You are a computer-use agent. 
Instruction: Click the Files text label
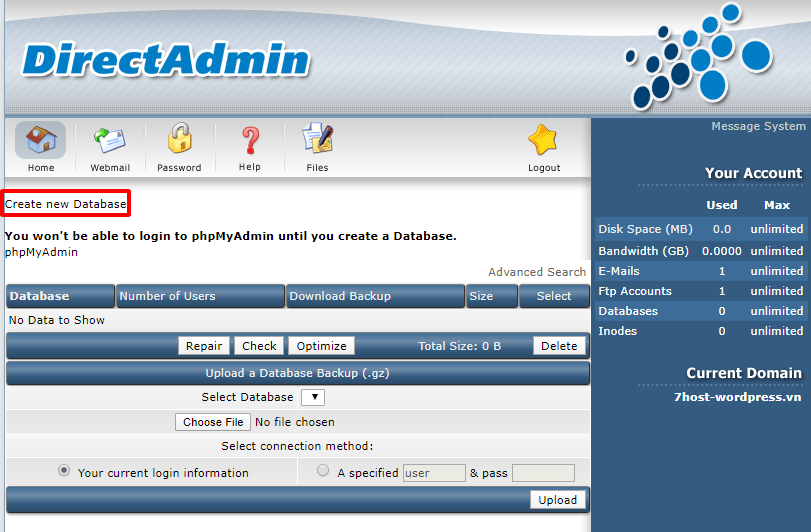pyautogui.click(x=317, y=168)
